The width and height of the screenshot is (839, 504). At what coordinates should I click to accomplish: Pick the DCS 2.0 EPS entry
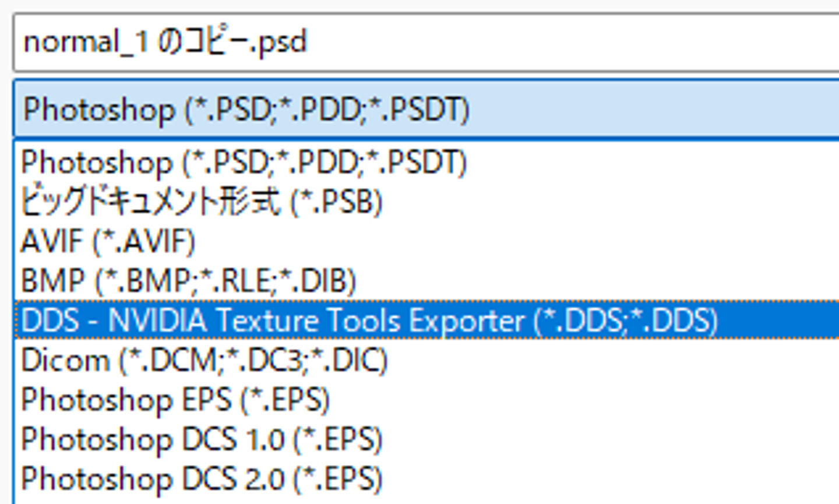coord(202,480)
